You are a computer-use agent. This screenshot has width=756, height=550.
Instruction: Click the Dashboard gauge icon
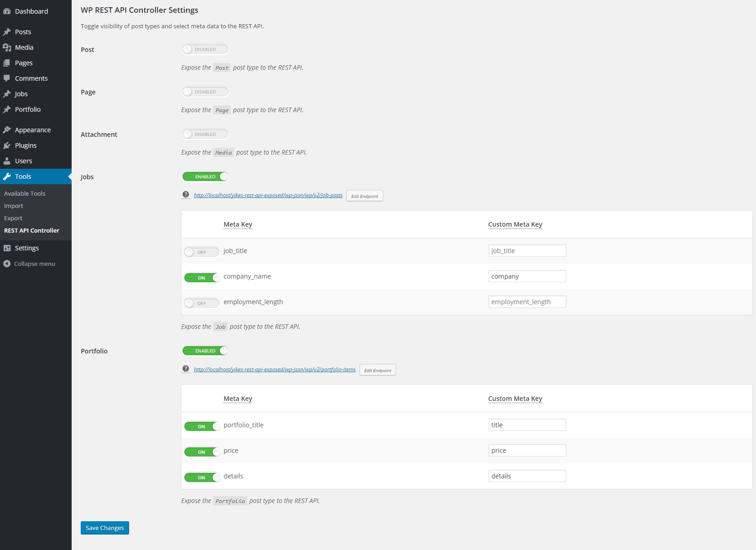click(7, 11)
